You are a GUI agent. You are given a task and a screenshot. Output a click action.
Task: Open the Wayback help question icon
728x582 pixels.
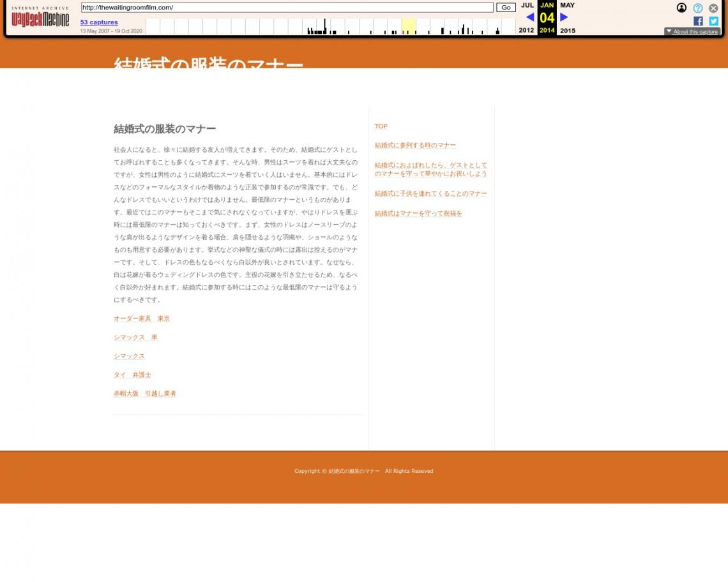(698, 8)
